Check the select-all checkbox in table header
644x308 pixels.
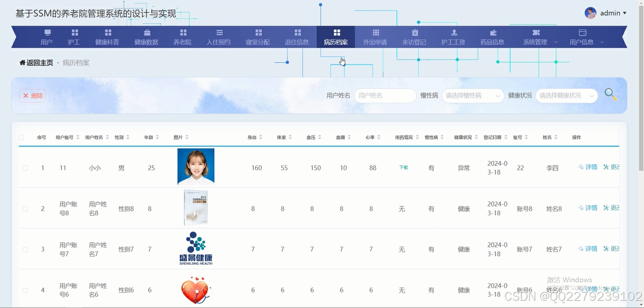coord(21,137)
